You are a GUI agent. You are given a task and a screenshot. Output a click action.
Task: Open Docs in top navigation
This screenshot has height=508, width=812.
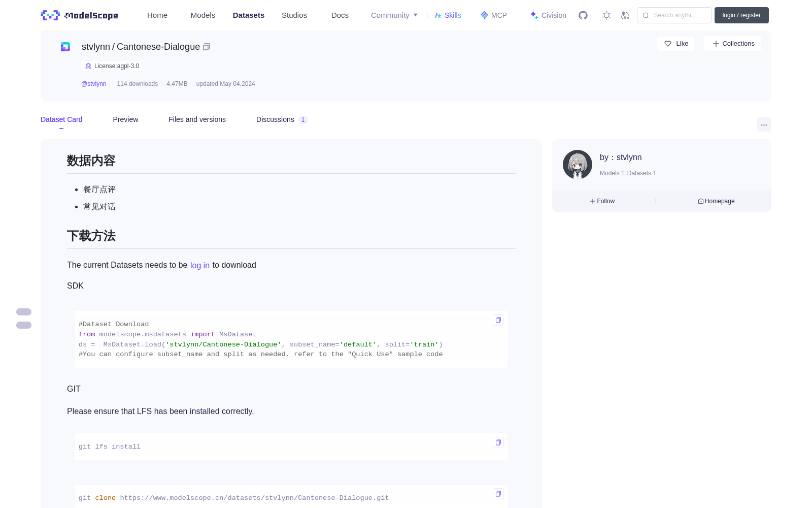click(340, 15)
